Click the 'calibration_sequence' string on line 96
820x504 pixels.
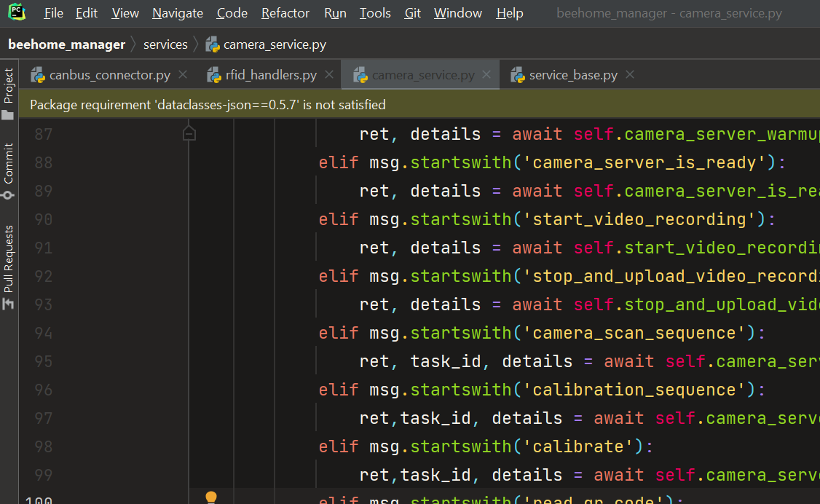click(x=634, y=390)
